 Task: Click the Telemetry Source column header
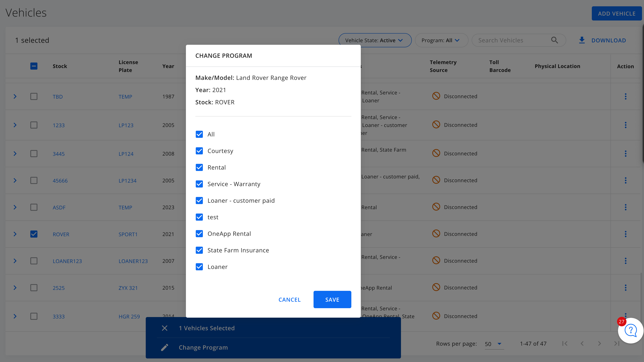pyautogui.click(x=443, y=66)
